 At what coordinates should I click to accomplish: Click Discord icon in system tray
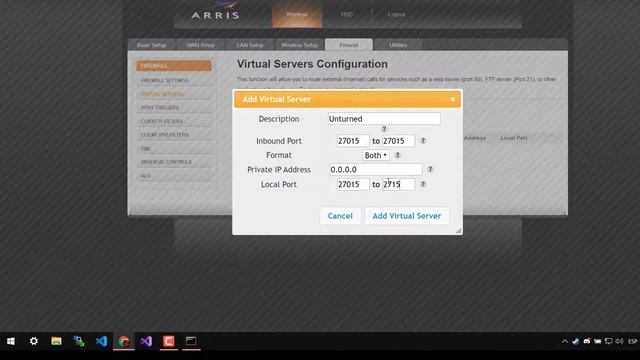tap(587, 341)
